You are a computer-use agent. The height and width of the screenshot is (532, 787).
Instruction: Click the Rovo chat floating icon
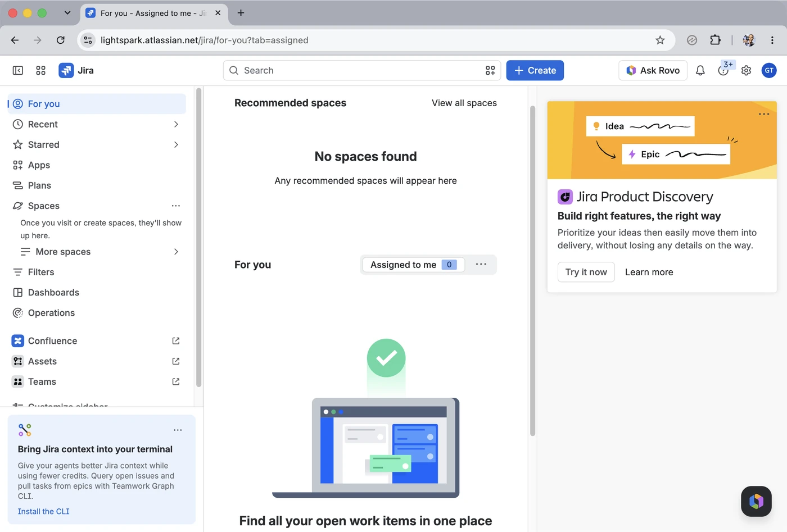(756, 501)
